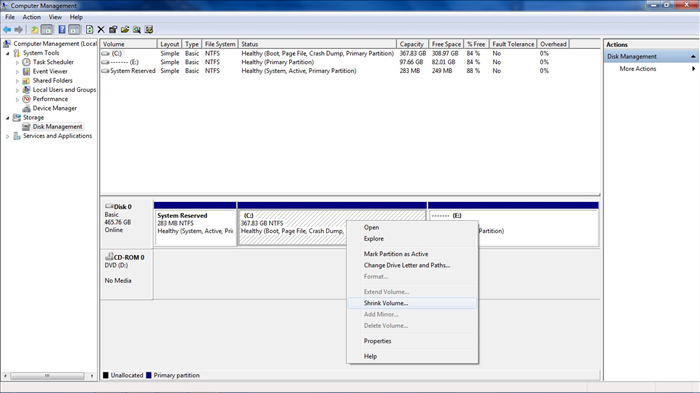Select Properties in the context menu
The width and height of the screenshot is (700, 393).
[412, 341]
